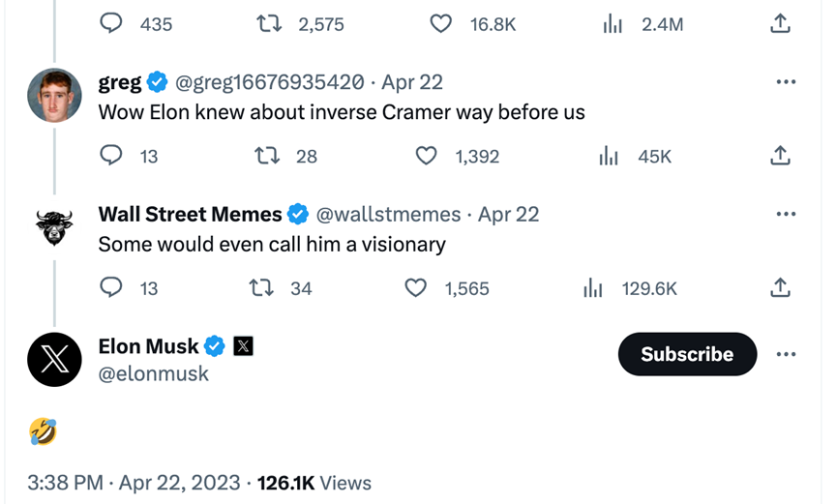The height and width of the screenshot is (504, 837).
Task: Repost greg's tweet with 28 reposts
Action: click(266, 156)
